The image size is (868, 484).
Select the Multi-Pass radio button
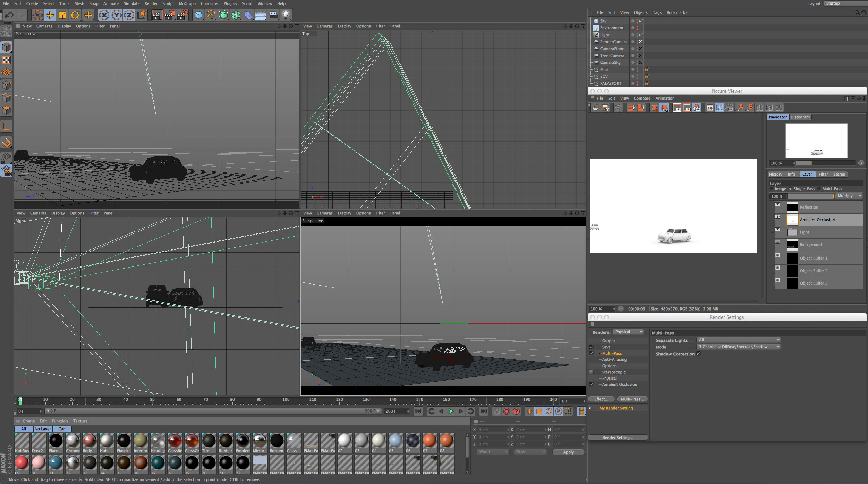coord(819,189)
